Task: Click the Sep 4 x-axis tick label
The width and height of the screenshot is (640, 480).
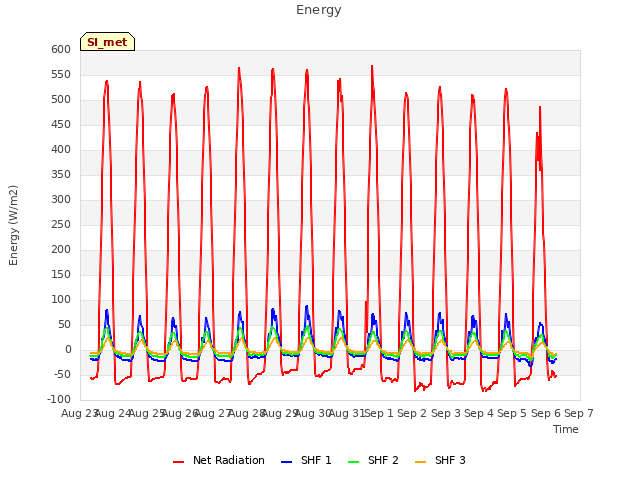Action: click(x=479, y=413)
